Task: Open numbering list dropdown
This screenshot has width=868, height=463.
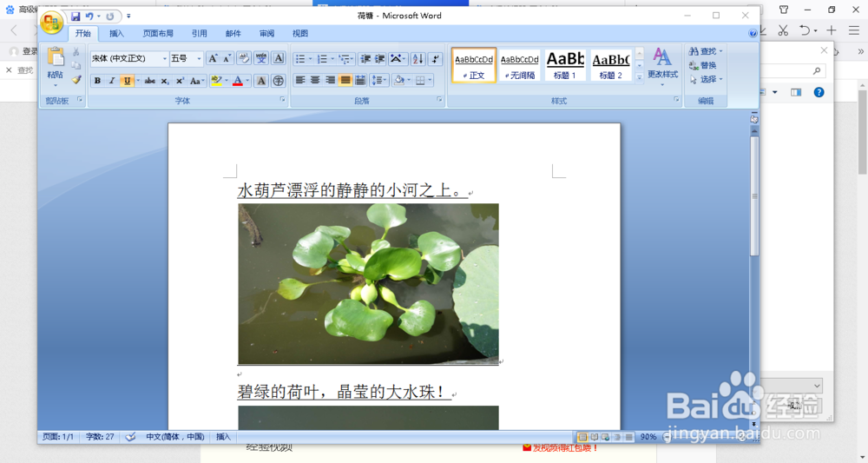Action: tap(332, 59)
